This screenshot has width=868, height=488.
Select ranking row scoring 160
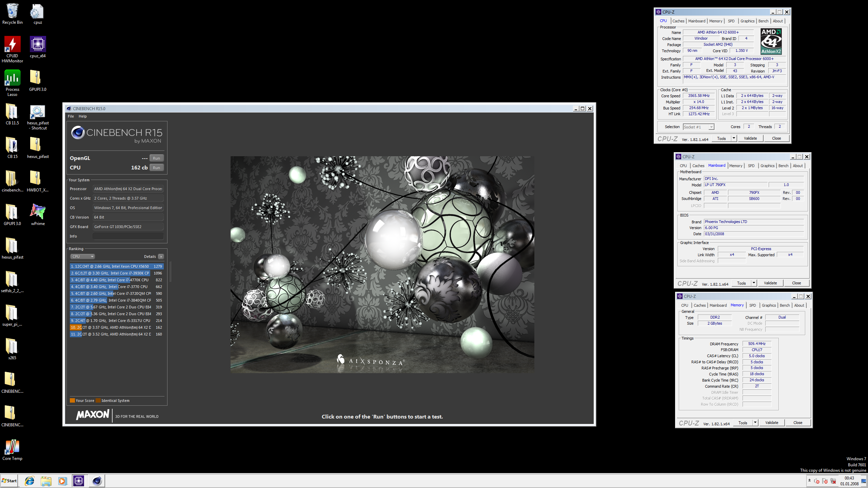tap(117, 334)
